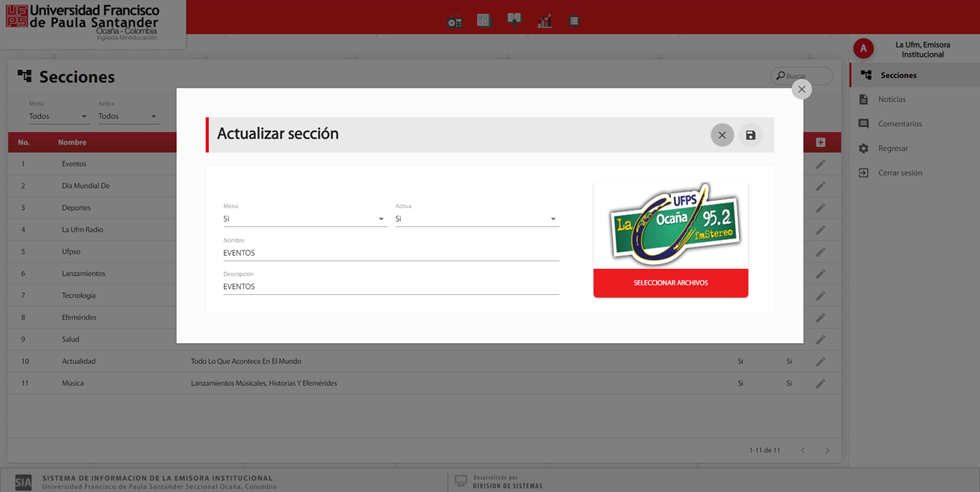
Task: Click the statistics chart icon in the top bar
Action: [545, 20]
